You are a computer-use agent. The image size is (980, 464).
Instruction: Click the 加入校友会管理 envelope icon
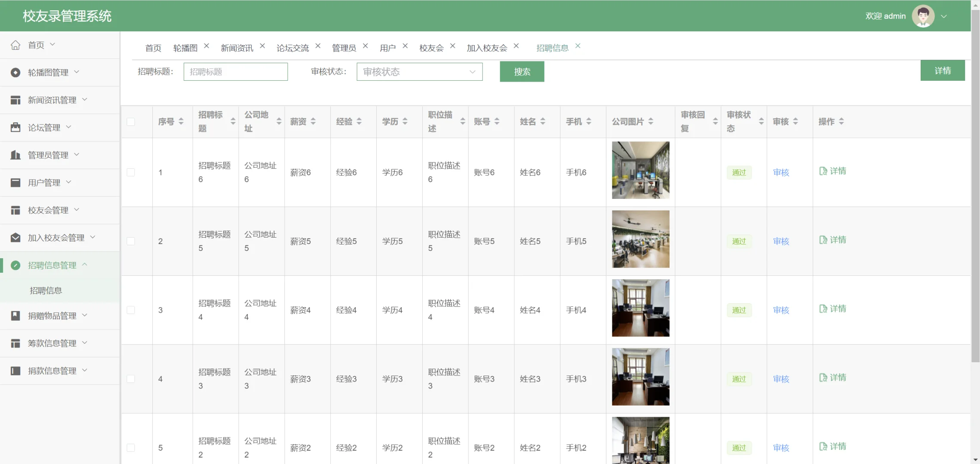[x=15, y=237]
